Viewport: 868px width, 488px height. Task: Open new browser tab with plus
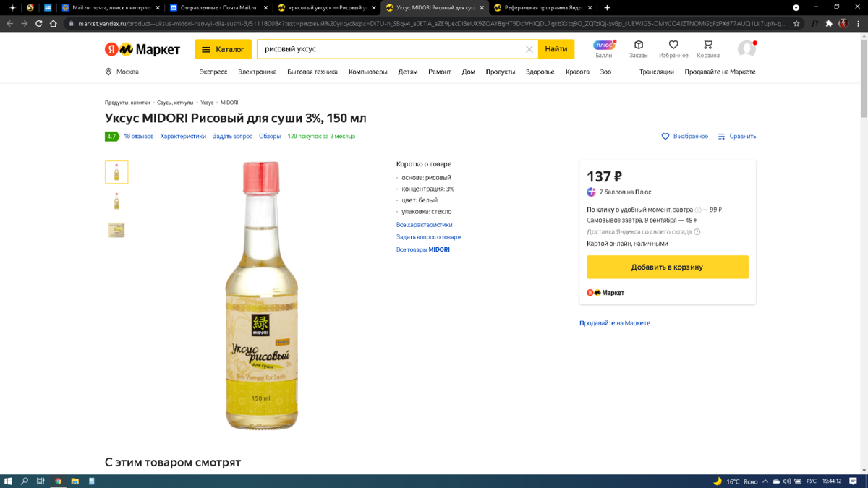coord(607,7)
